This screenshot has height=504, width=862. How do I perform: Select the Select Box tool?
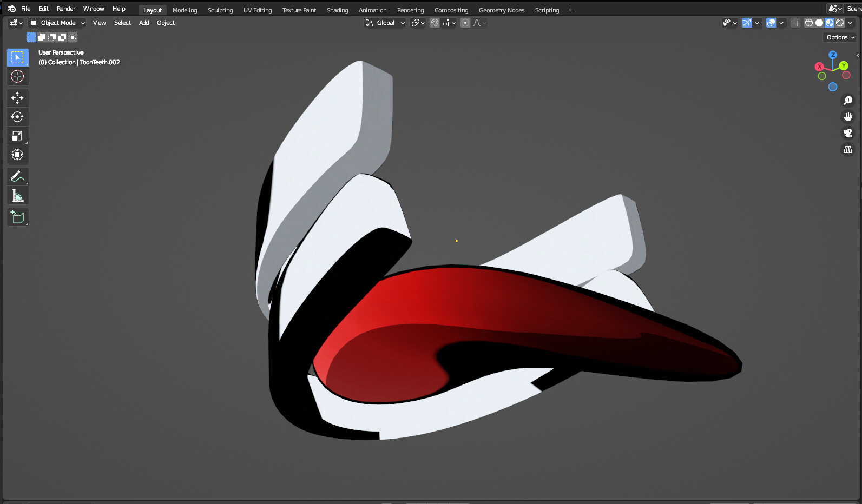pos(17,57)
